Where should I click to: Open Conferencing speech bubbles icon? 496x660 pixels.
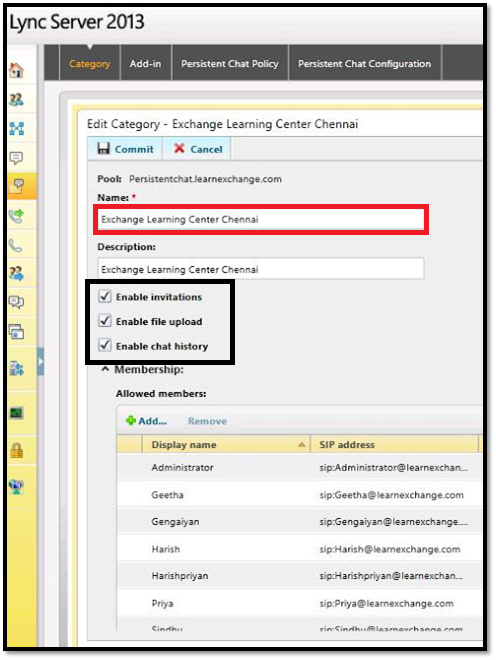pyautogui.click(x=16, y=302)
